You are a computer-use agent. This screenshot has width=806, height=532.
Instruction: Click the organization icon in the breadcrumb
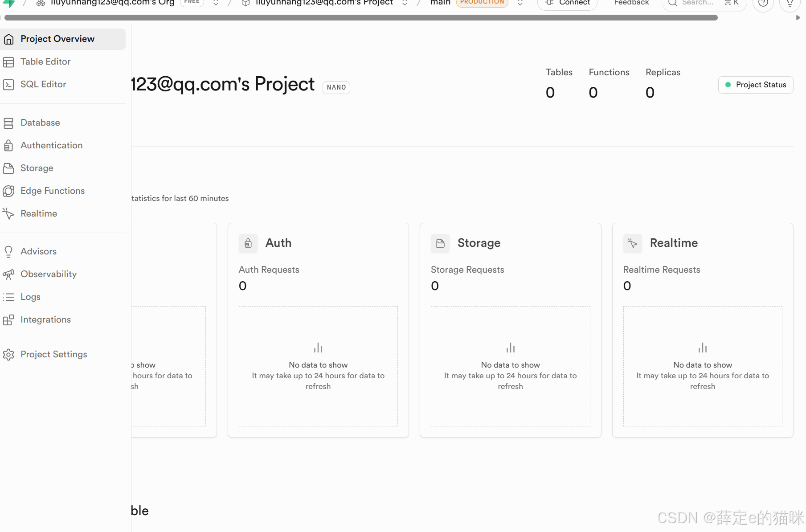pos(41,3)
